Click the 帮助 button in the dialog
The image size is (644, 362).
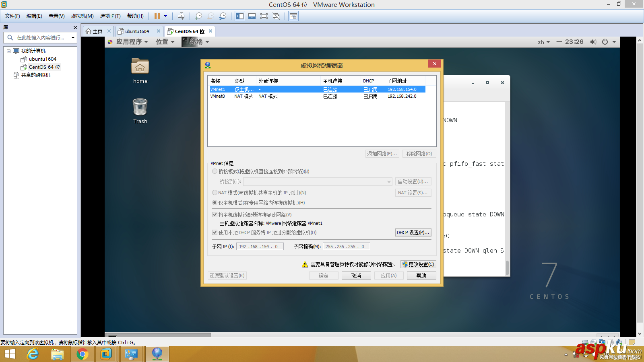[x=421, y=276]
